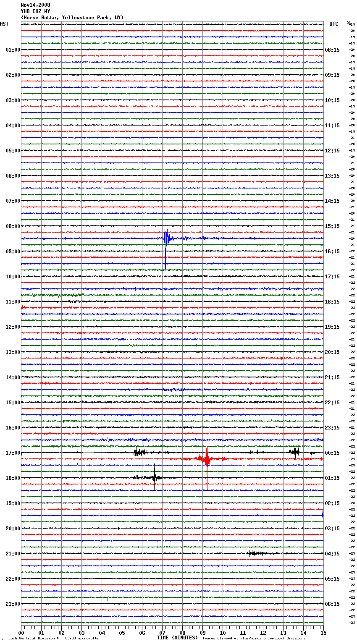Select the 14:00 MST row label
Screen dimensions: 357x644
13,377
